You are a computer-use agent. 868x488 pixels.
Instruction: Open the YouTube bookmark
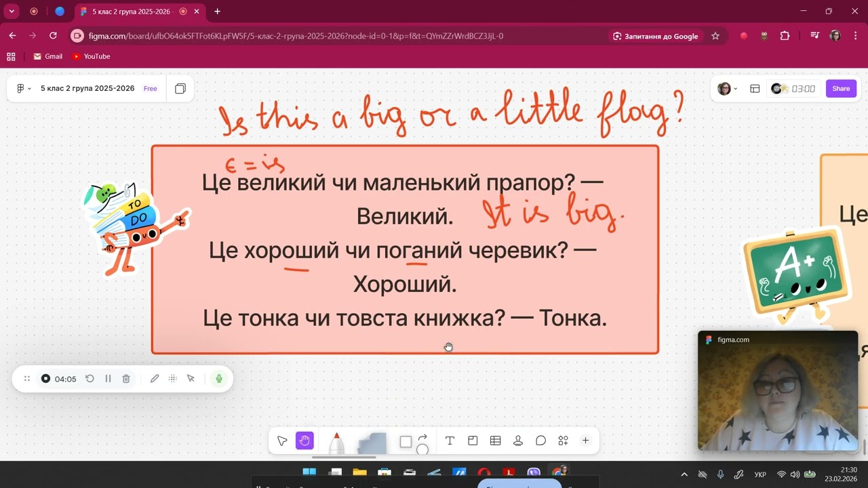91,56
